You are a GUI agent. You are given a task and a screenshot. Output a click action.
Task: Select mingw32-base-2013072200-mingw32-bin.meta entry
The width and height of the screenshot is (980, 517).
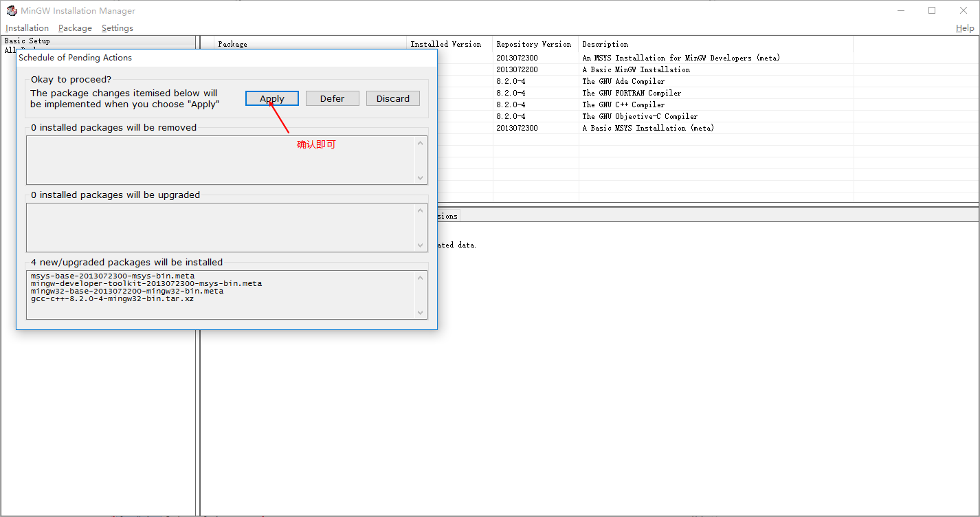click(x=127, y=291)
